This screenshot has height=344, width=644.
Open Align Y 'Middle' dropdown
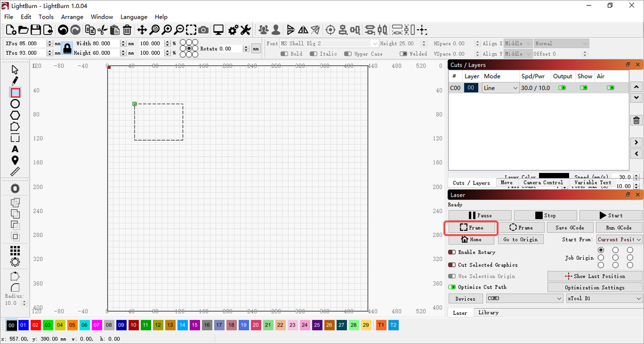tap(518, 54)
